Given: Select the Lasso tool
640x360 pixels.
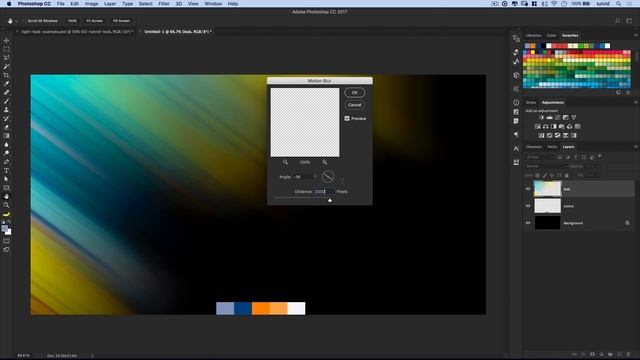Looking at the screenshot, I should pos(7,58).
